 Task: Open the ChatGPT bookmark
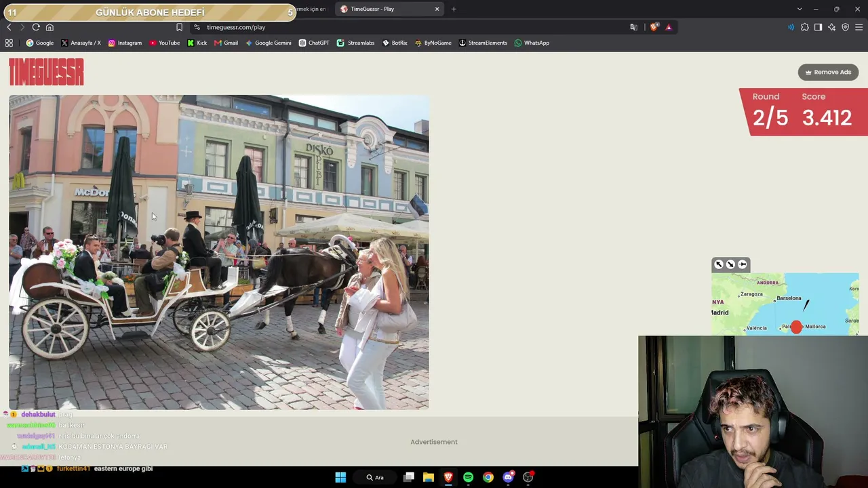(314, 43)
